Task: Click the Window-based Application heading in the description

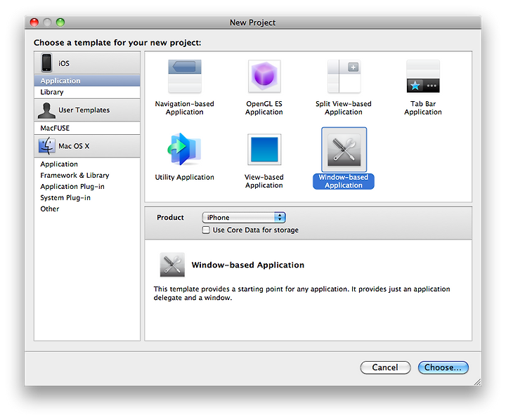Action: [x=248, y=265]
